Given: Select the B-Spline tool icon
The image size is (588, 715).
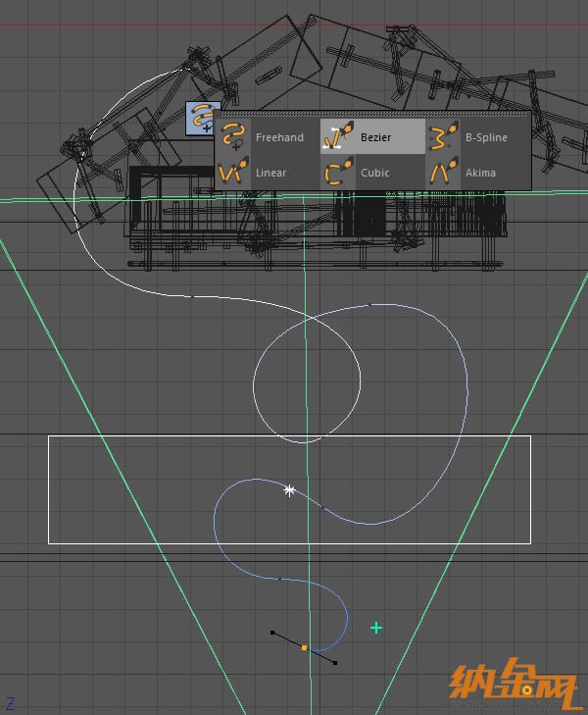Looking at the screenshot, I should point(444,137).
